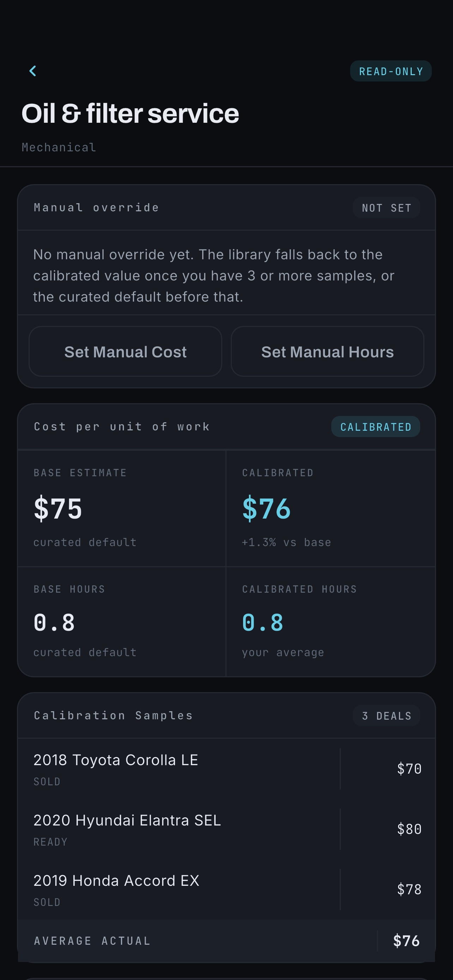Select the 0.8 calibrated hours value
Screen dimensions: 453x980
pyautogui.click(x=262, y=623)
